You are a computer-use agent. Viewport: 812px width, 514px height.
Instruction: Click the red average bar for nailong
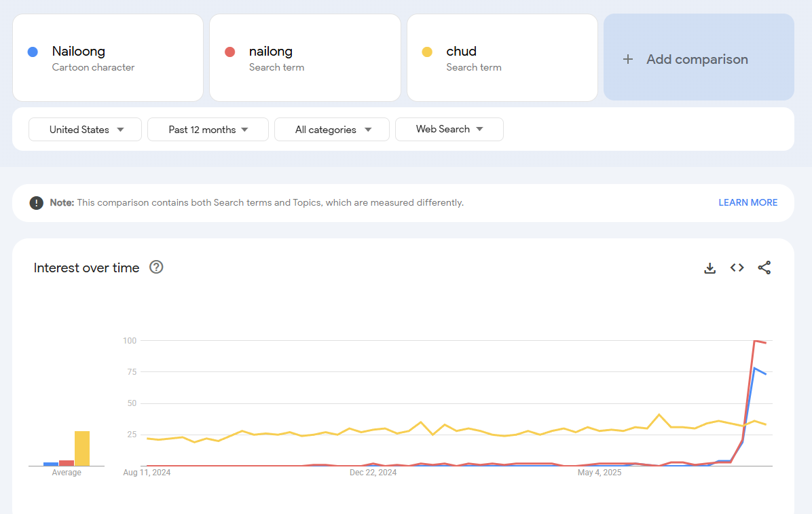[67, 463]
